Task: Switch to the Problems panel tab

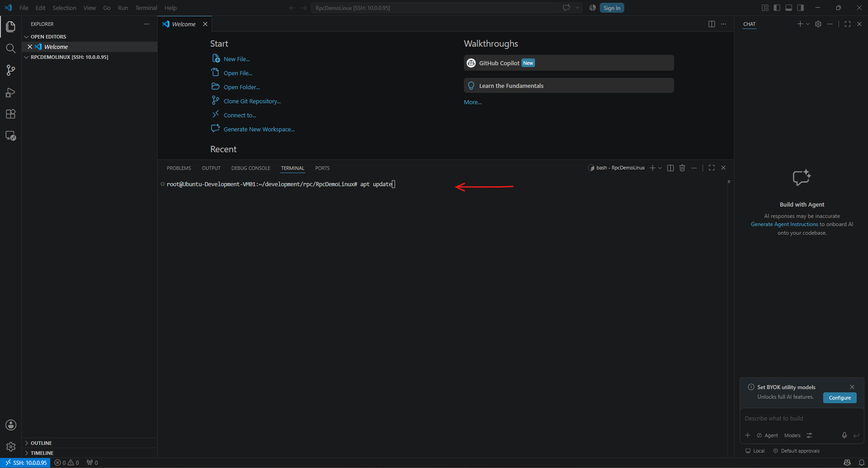Action: tap(179, 168)
